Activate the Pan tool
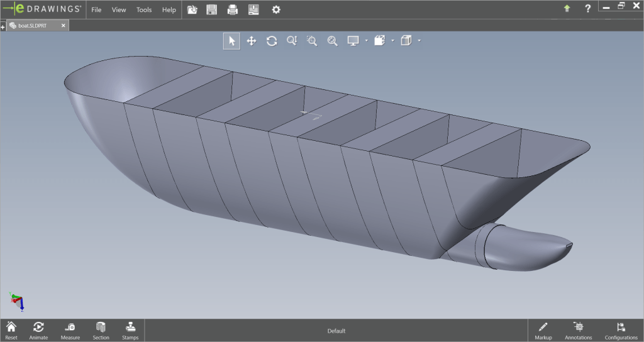 pyautogui.click(x=252, y=41)
